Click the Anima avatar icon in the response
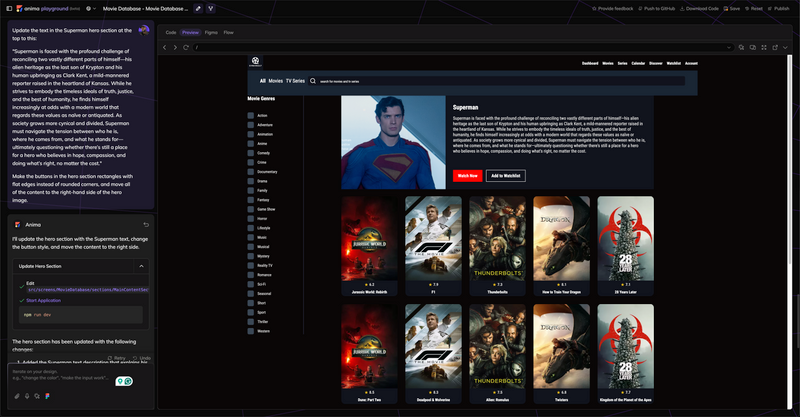The width and height of the screenshot is (800, 417). (17, 225)
